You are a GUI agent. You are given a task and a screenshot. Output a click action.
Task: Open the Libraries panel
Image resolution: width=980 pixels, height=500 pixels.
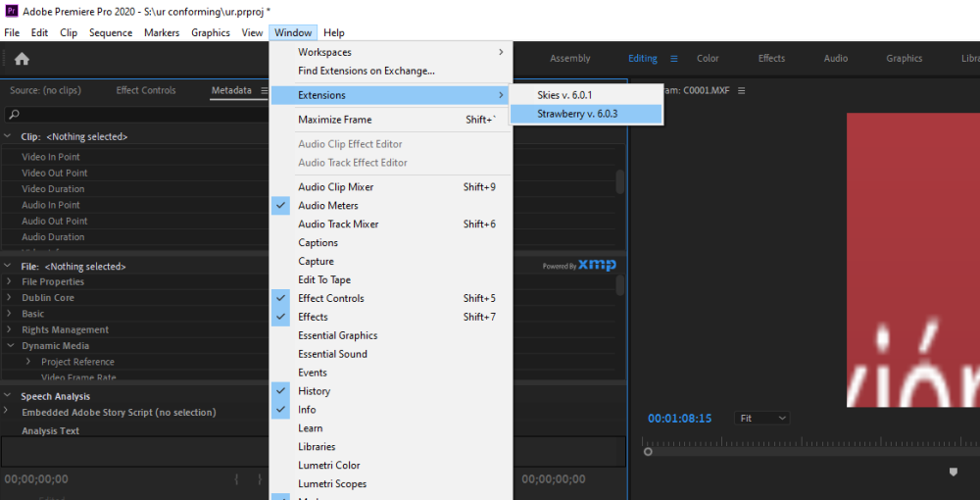(391, 447)
